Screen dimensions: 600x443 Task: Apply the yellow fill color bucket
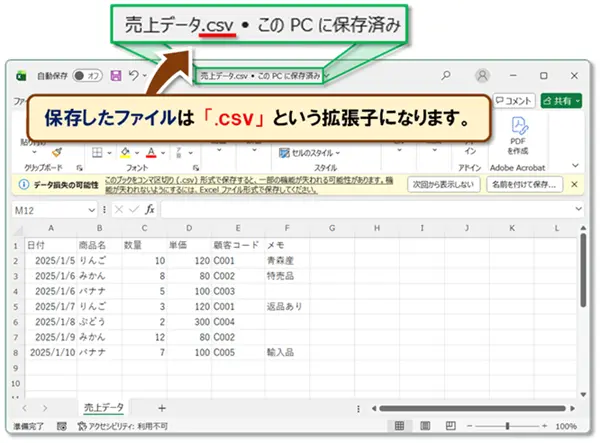point(125,153)
